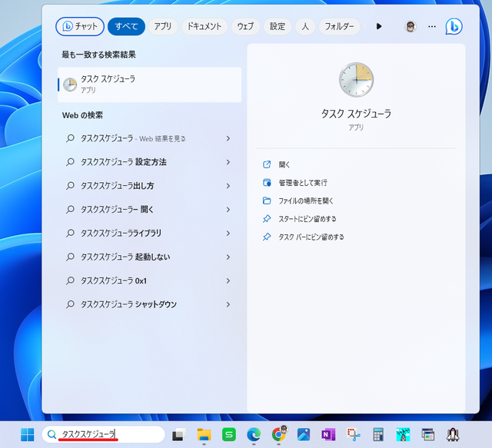Open the Bing chat tab チャット
Screen dimensions: 492x448
click(x=80, y=26)
